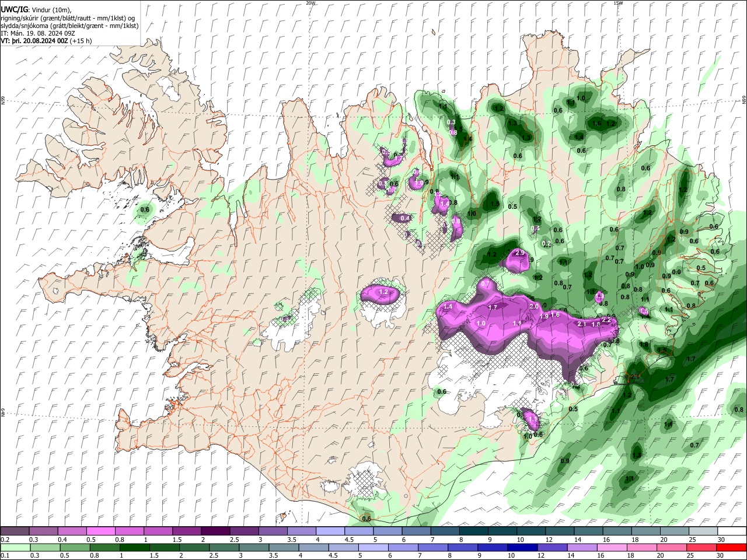Click the light periwinkle swatch labeled 4 in the top legend row
This screenshot has height=560, width=747.
(330, 531)
